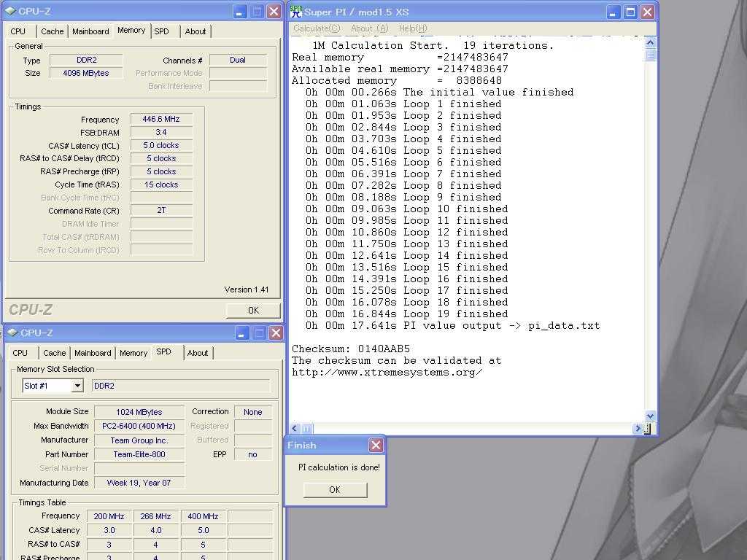Click the Part Number value Team-Elite-800

point(139,454)
